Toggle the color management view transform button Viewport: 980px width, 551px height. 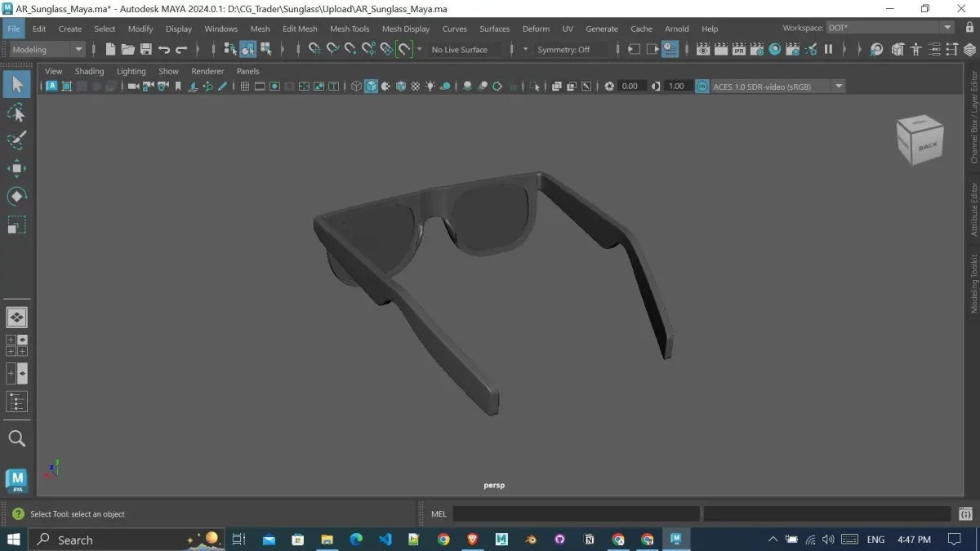702,87
